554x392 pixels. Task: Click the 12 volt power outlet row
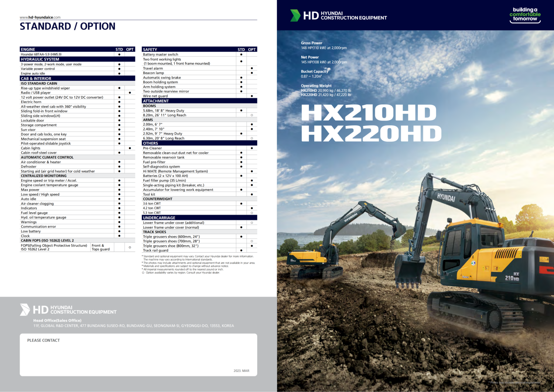[x=78, y=97]
